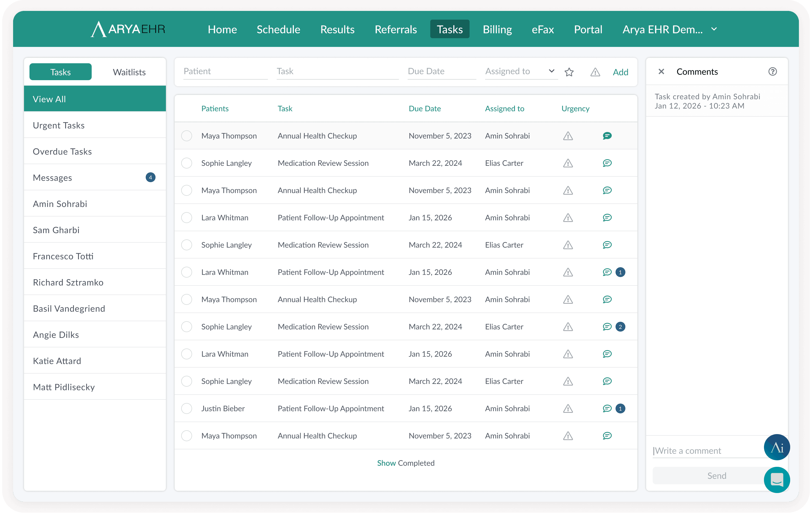
Task: Show Overdue Tasks list
Action: tap(95, 151)
